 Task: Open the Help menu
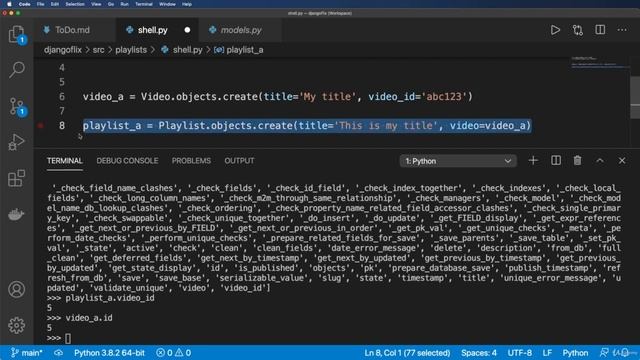pos(187,4)
